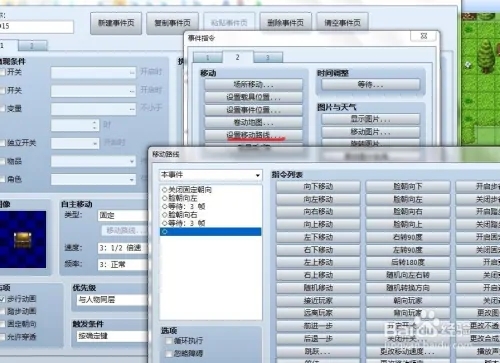Click the 右转90度 command button
The width and height of the screenshot is (500, 363).
point(408,237)
